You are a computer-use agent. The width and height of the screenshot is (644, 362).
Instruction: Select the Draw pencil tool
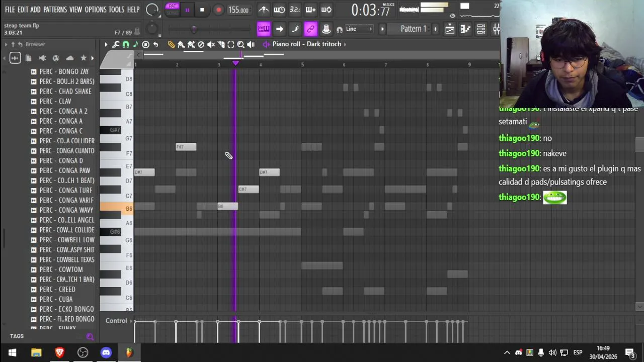tap(171, 44)
